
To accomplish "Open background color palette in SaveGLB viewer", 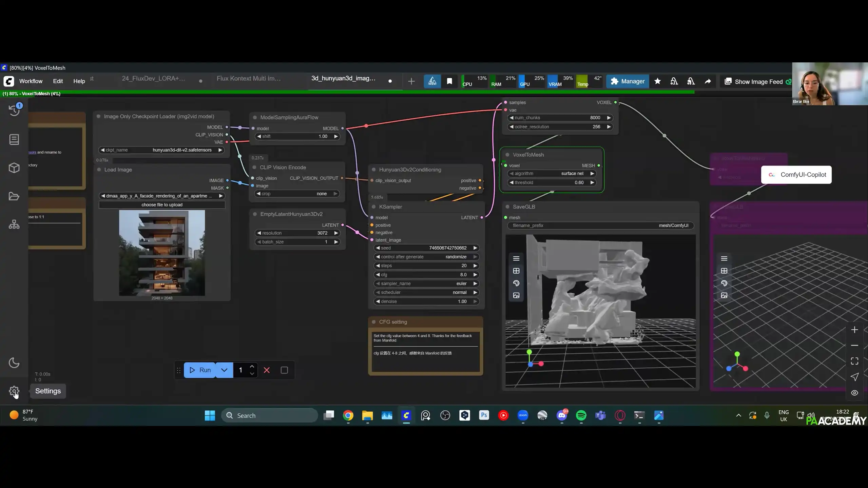I will (x=516, y=283).
